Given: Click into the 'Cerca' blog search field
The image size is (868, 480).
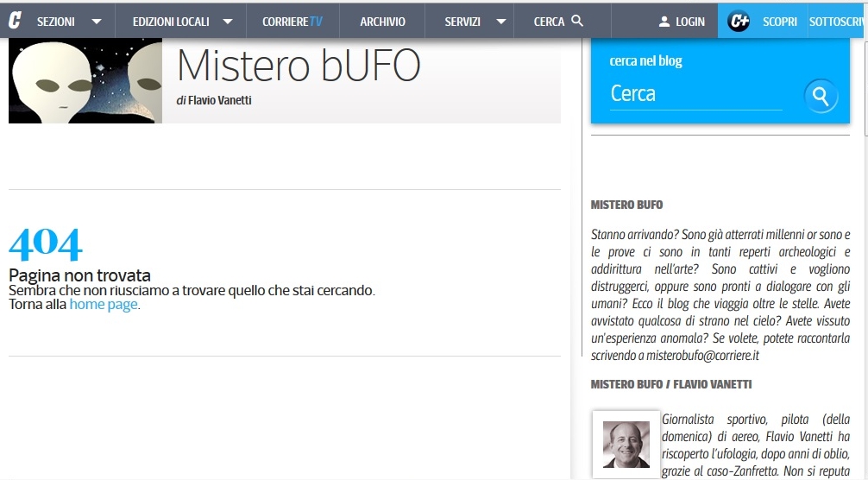Looking at the screenshot, I should 695,94.
